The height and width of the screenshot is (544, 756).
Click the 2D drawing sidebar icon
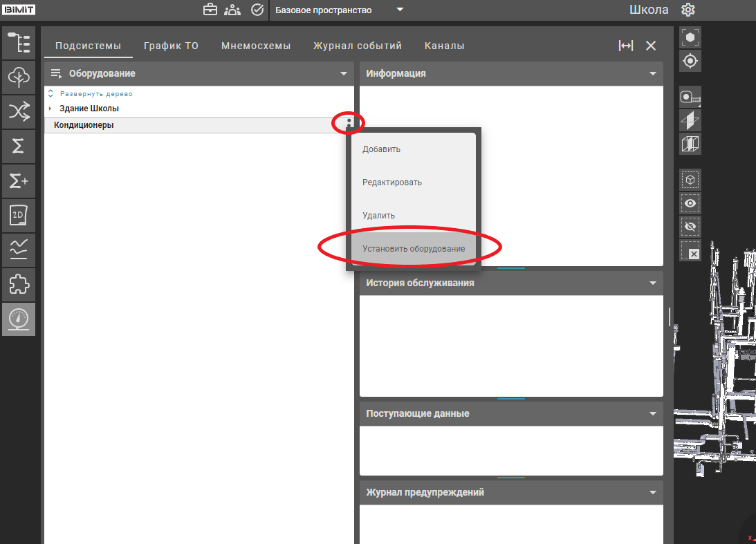[x=19, y=216]
